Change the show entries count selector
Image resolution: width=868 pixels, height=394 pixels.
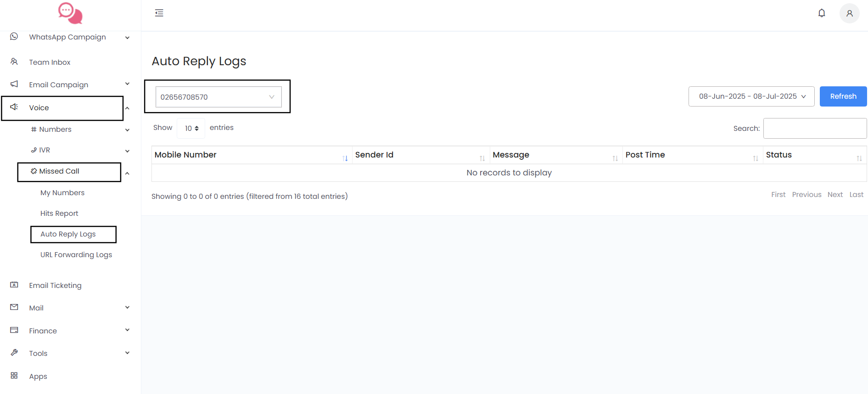pyautogui.click(x=191, y=129)
